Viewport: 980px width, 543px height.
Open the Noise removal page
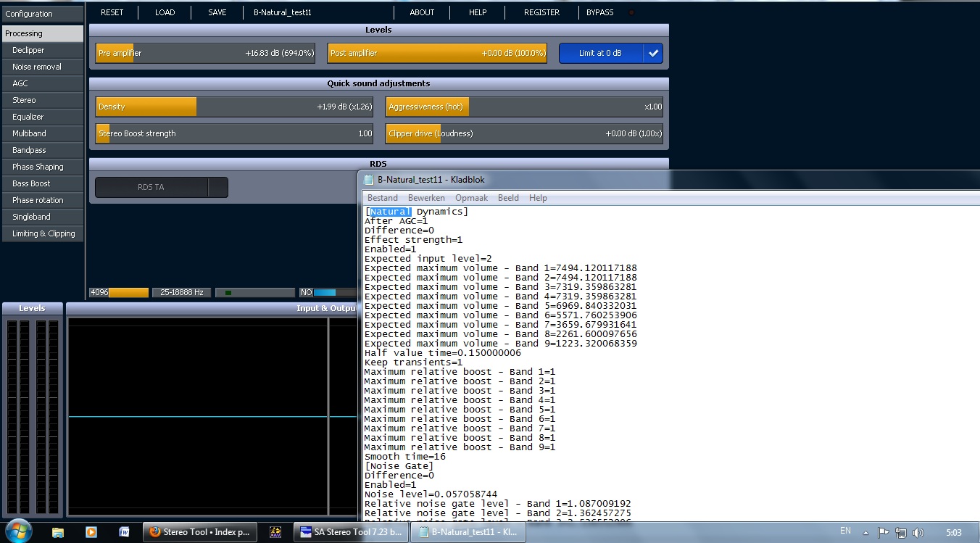click(x=43, y=67)
